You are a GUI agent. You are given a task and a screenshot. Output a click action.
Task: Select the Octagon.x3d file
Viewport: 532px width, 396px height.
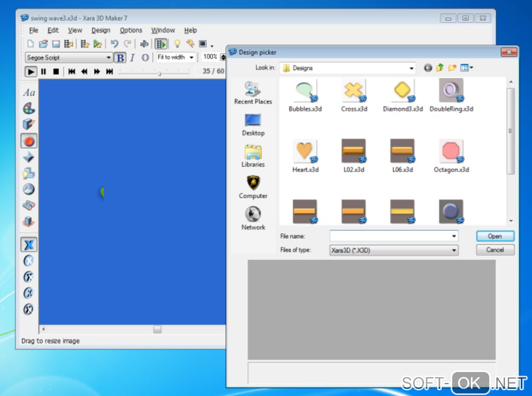coord(451,156)
